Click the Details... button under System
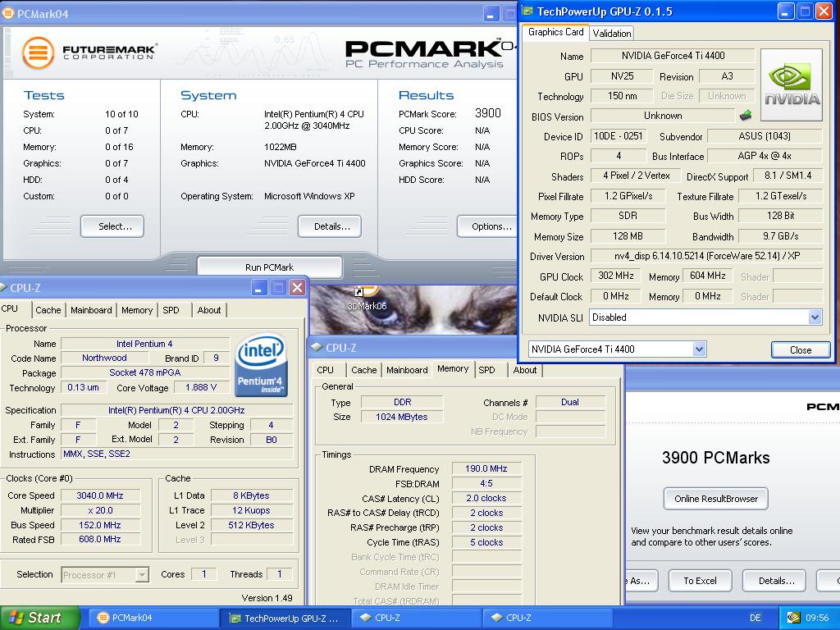Screen dimensions: 840x630 pyautogui.click(x=330, y=226)
